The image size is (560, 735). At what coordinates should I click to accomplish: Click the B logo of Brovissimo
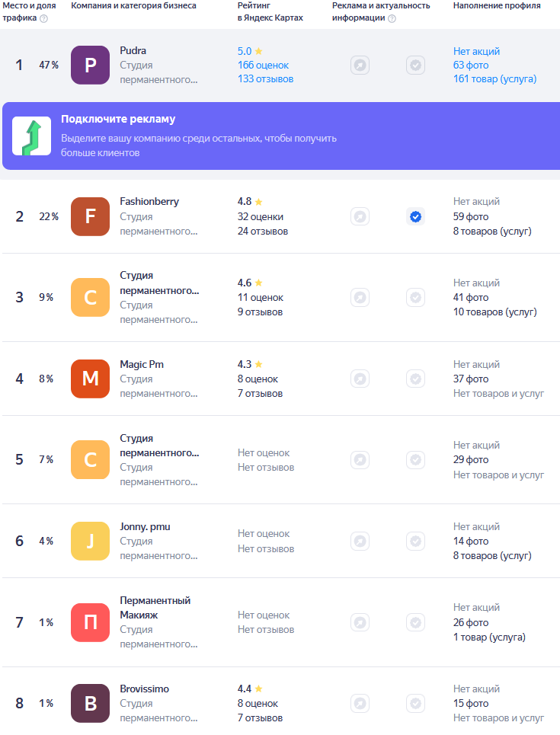pyautogui.click(x=90, y=703)
